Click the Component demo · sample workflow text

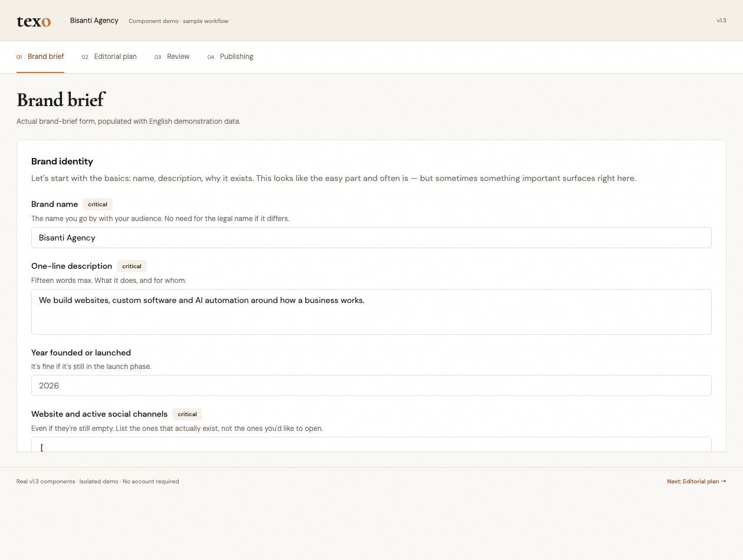[x=179, y=21]
